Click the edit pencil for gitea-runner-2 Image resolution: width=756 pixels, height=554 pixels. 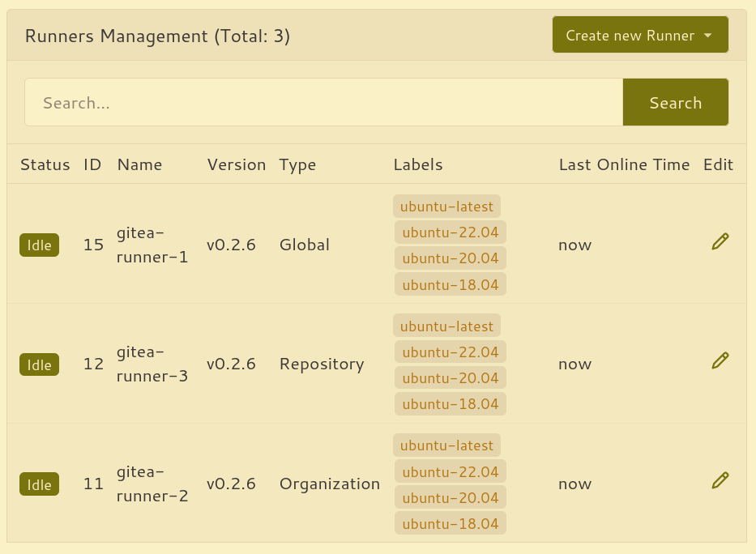(720, 481)
